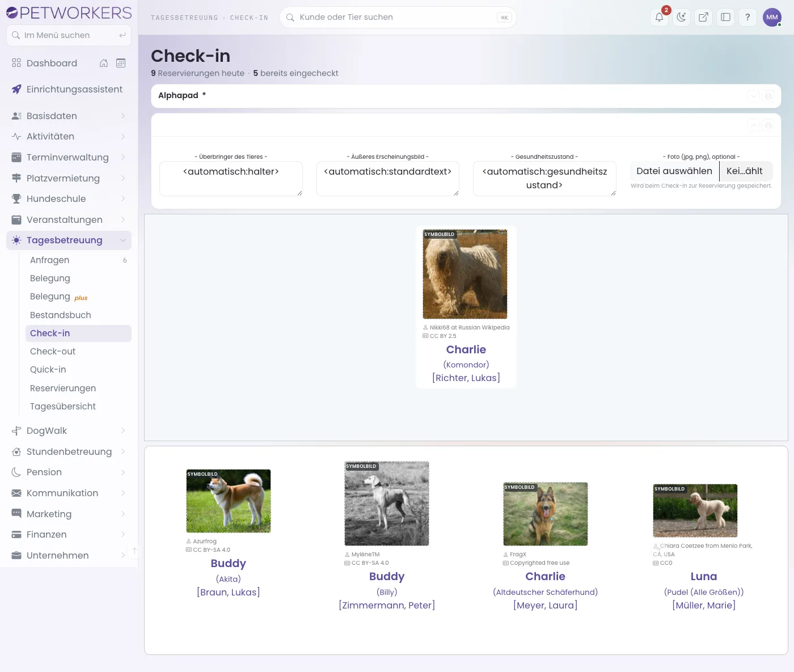794x672 pixels.
Task: Expand the Alphapad panel chevron
Action: (753, 96)
